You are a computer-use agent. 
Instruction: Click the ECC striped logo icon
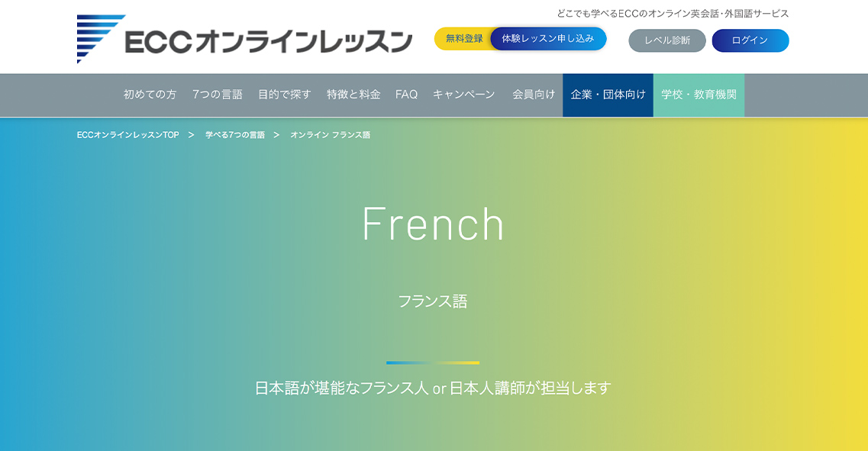click(99, 38)
